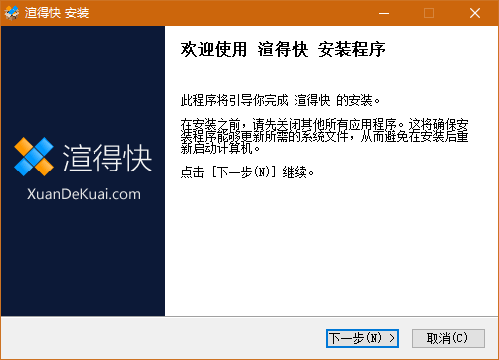Close the 渲得快 安装 window
Screen dimensions: 499x360
point(475,13)
